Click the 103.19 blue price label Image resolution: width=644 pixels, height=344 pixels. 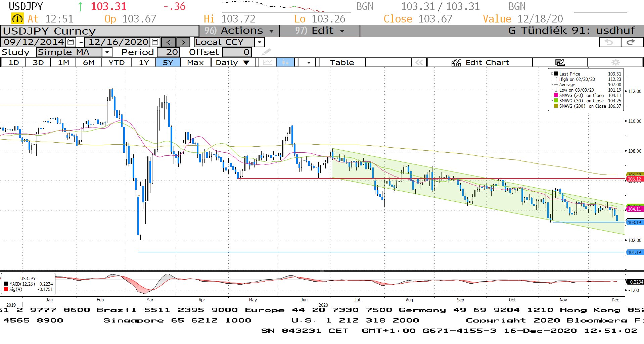[x=634, y=223]
